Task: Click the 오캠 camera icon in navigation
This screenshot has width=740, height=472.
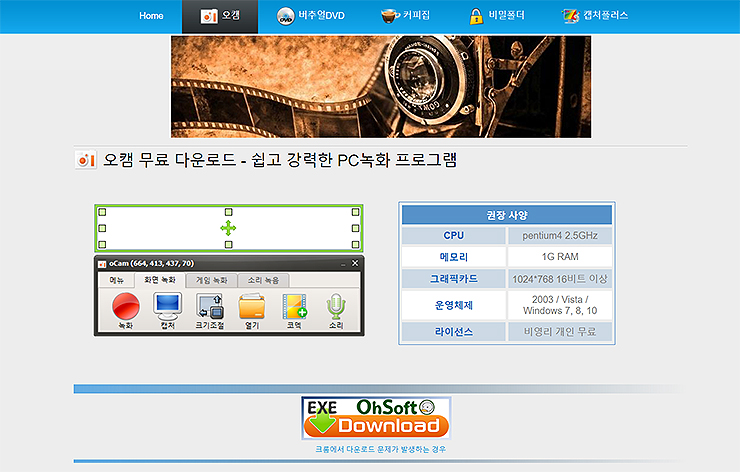Action: pos(209,17)
